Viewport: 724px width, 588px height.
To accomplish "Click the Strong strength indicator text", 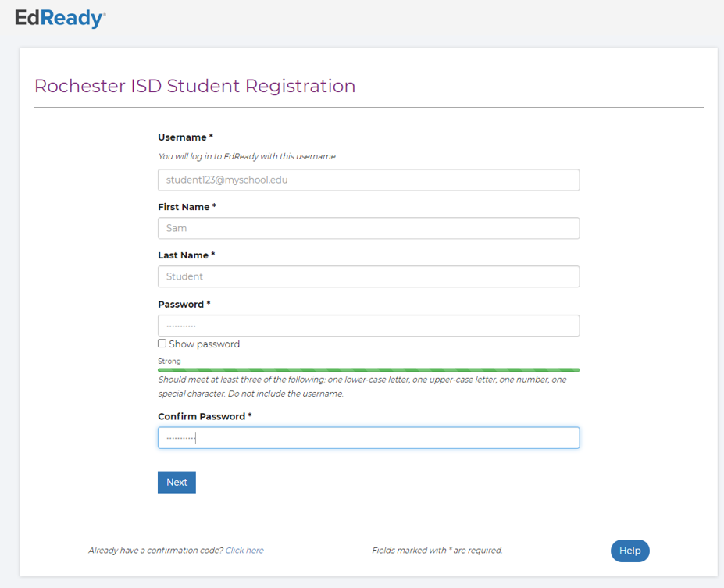I will tap(168, 361).
